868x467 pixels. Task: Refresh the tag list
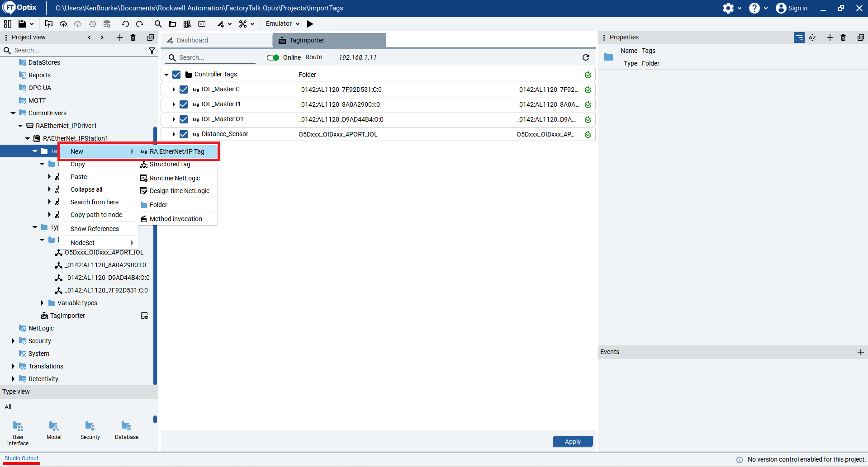[586, 57]
